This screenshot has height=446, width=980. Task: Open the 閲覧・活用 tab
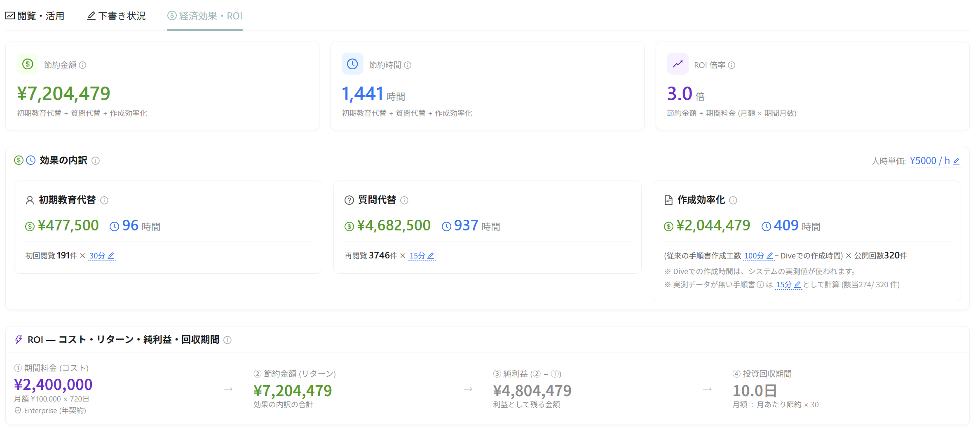35,16
